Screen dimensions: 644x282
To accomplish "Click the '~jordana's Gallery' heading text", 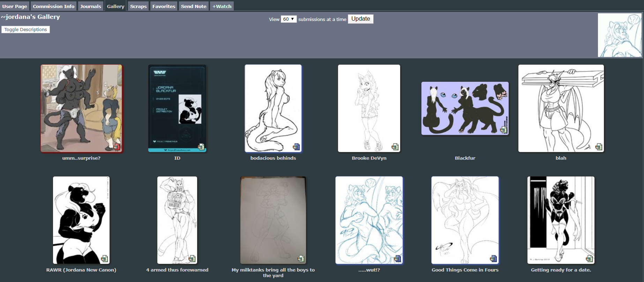I will tap(30, 17).
